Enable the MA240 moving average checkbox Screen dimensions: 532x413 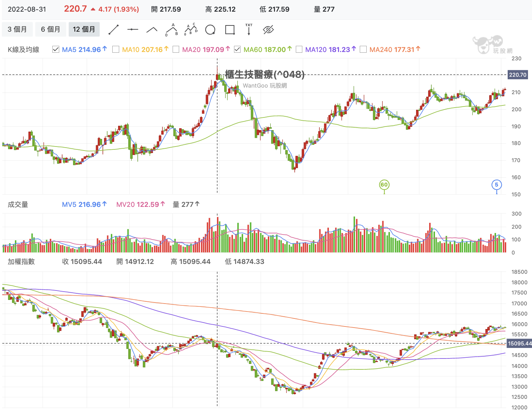363,49
